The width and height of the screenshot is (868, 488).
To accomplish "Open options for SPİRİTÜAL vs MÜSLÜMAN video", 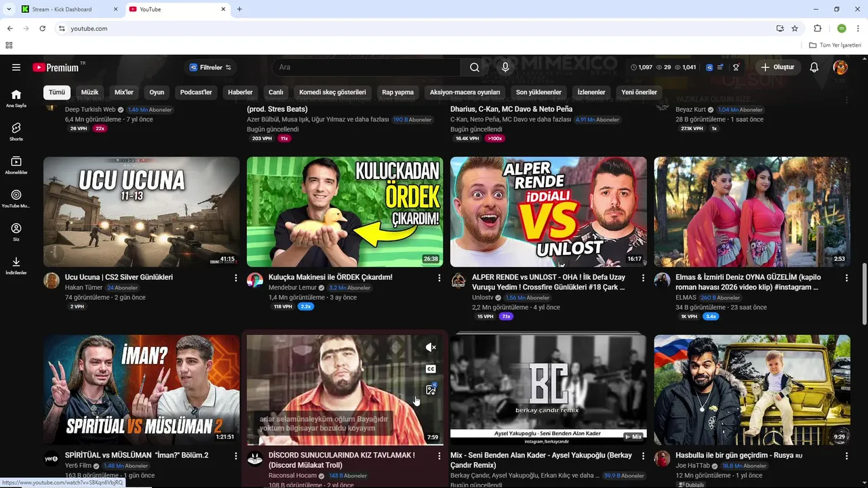I will (236, 455).
